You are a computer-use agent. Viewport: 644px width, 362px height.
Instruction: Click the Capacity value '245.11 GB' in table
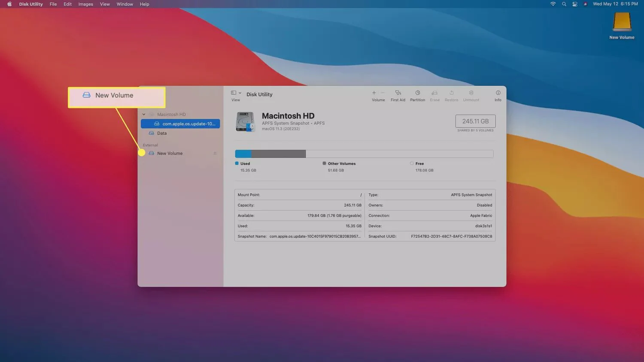click(x=352, y=205)
